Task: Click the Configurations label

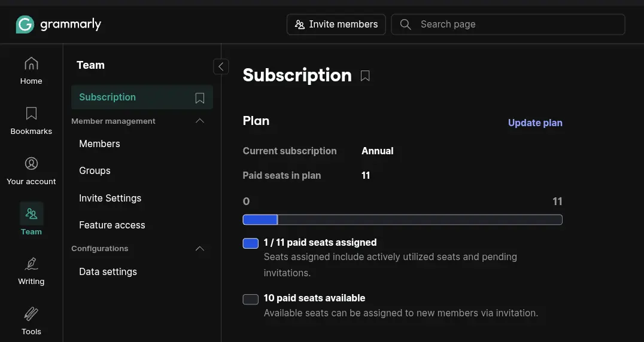Action: click(x=100, y=249)
